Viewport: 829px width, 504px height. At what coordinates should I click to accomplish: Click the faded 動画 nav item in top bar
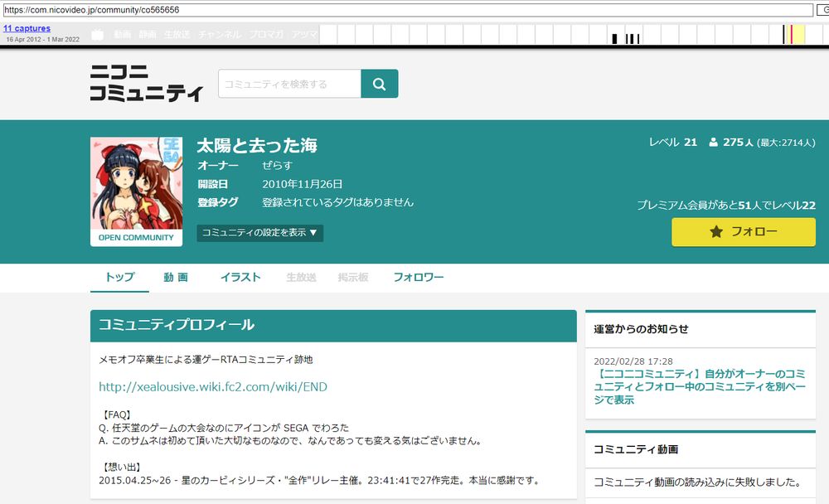(122, 34)
